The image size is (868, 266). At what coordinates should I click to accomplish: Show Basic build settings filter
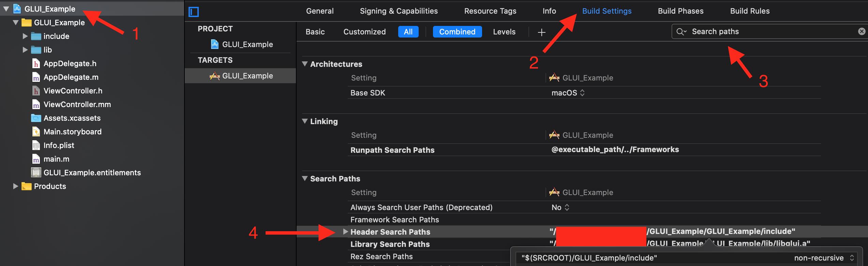pos(315,32)
